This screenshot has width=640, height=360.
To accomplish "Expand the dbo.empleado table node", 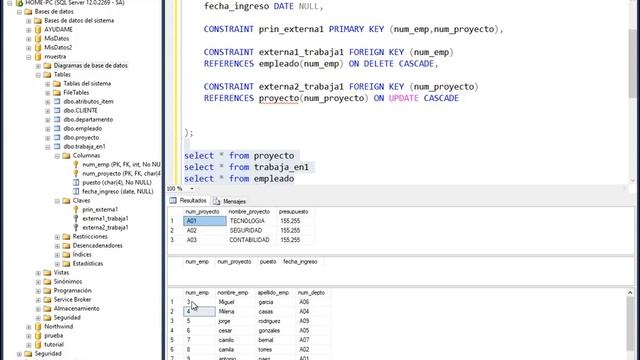I will click(47, 129).
